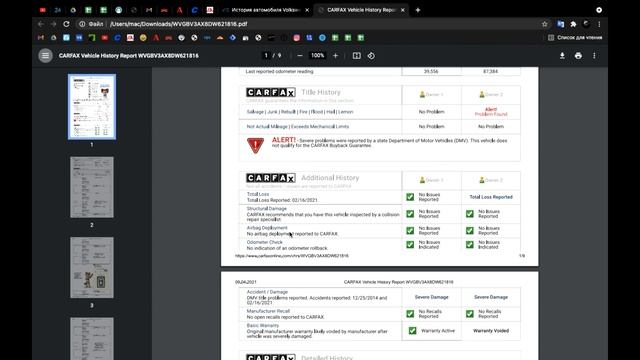Click the file info icon before Файл

click(82, 24)
